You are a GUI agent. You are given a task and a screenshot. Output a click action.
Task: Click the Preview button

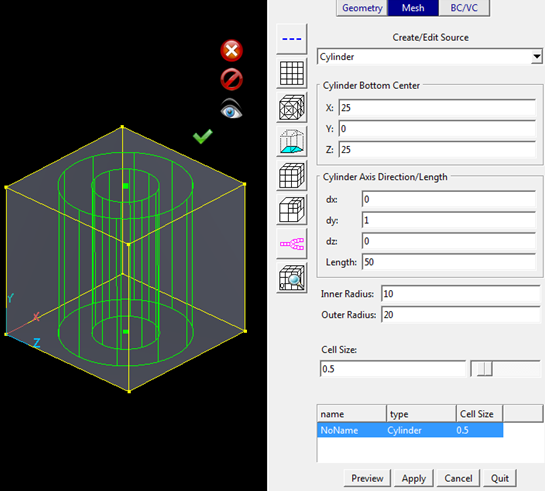click(x=367, y=478)
